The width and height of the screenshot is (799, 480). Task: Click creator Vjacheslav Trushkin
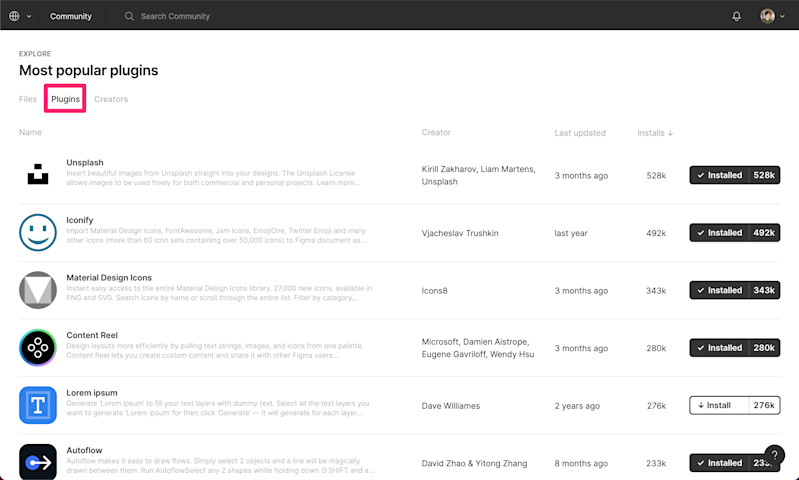[460, 233]
